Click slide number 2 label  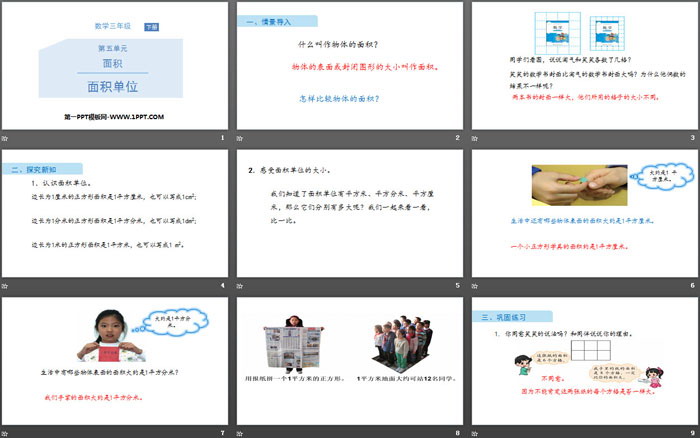tap(458, 138)
